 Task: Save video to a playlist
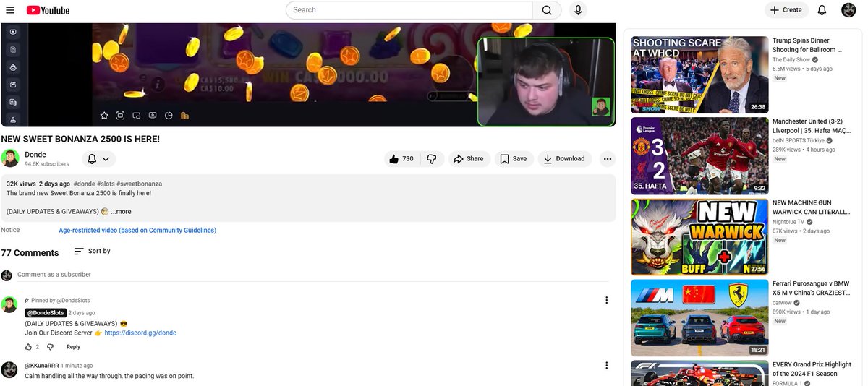tap(514, 159)
